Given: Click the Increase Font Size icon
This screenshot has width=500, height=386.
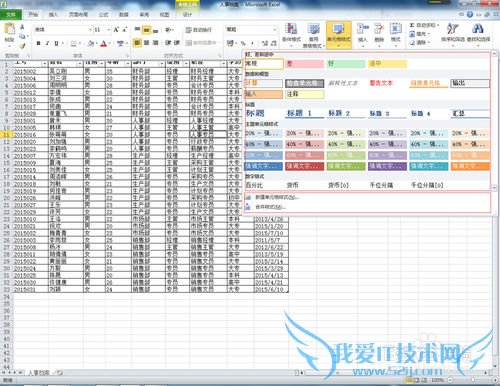Looking at the screenshot, I should pyautogui.click(x=116, y=30).
